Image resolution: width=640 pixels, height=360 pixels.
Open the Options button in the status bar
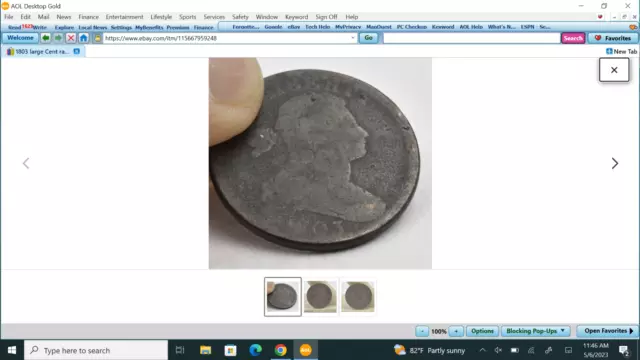(x=482, y=331)
